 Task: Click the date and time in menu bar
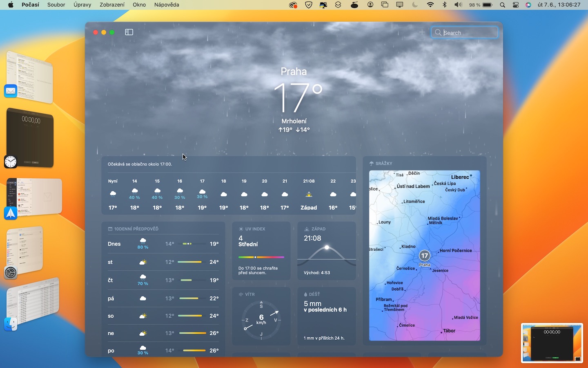[559, 5]
